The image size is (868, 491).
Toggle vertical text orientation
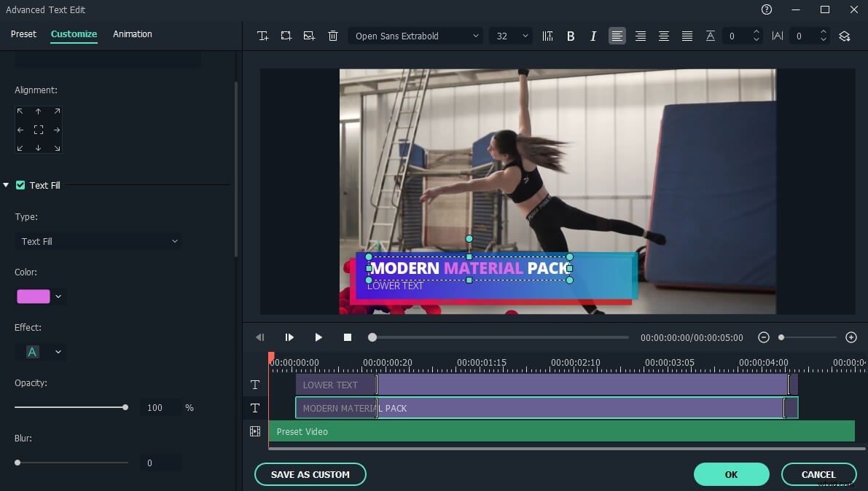point(547,35)
